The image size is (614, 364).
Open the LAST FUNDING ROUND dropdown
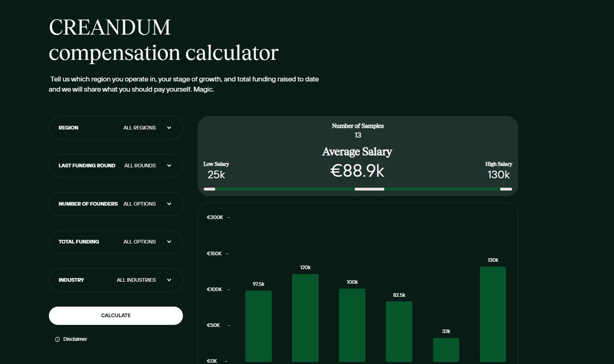click(116, 166)
